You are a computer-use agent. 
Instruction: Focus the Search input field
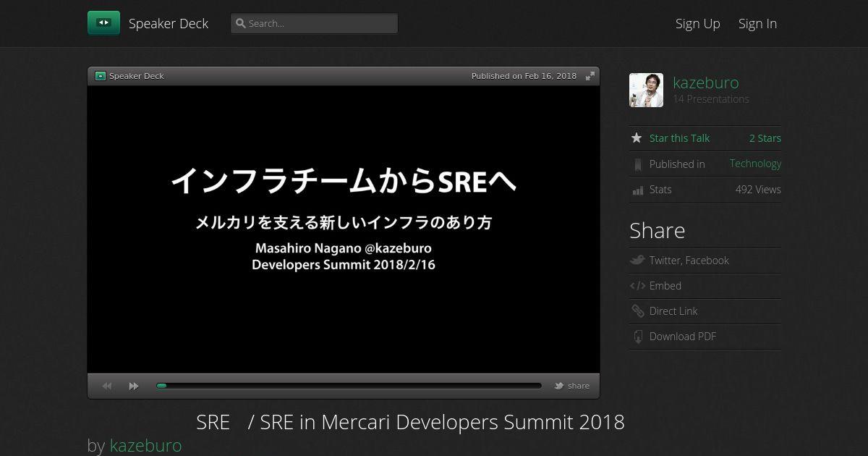[x=314, y=23]
